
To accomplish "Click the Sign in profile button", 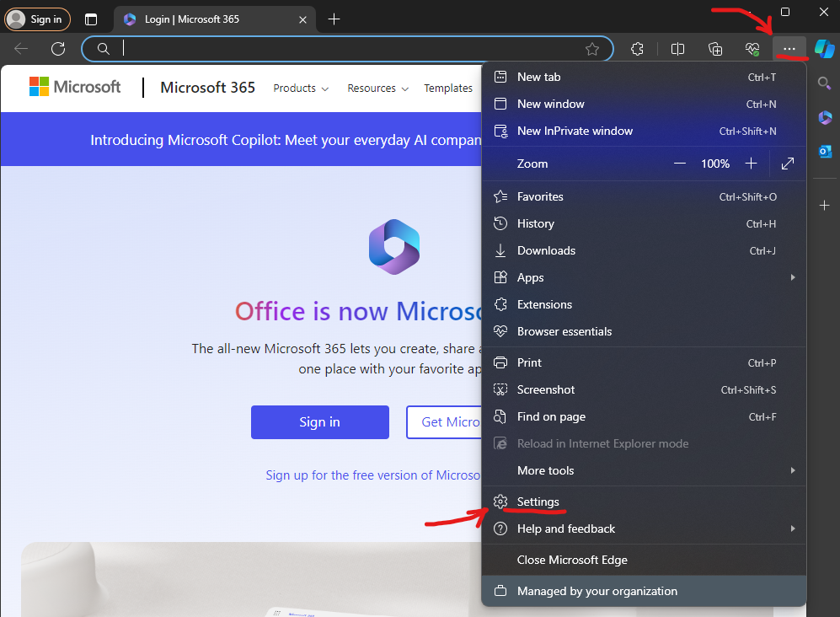I will [38, 19].
